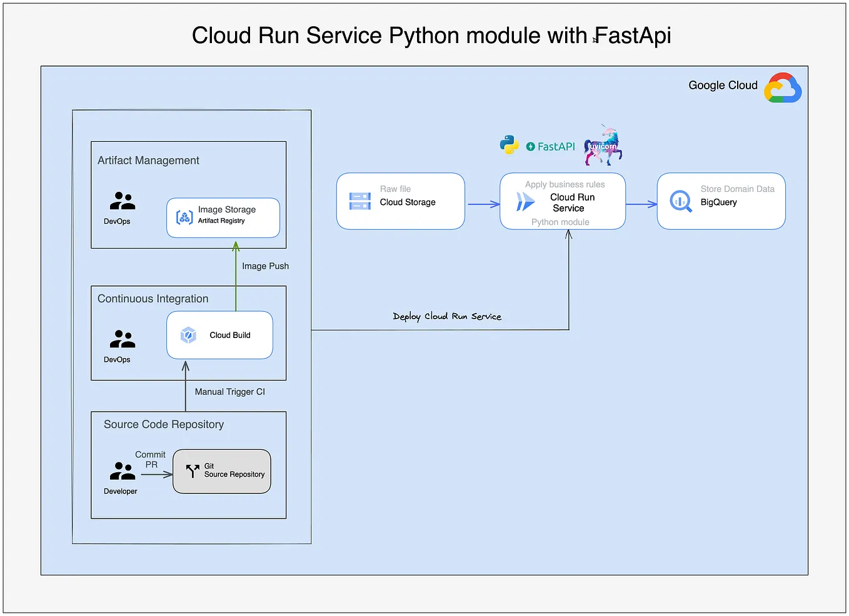Click the Raw file Cloud Storage box
Screen dimensions: 849x616
[x=400, y=201]
